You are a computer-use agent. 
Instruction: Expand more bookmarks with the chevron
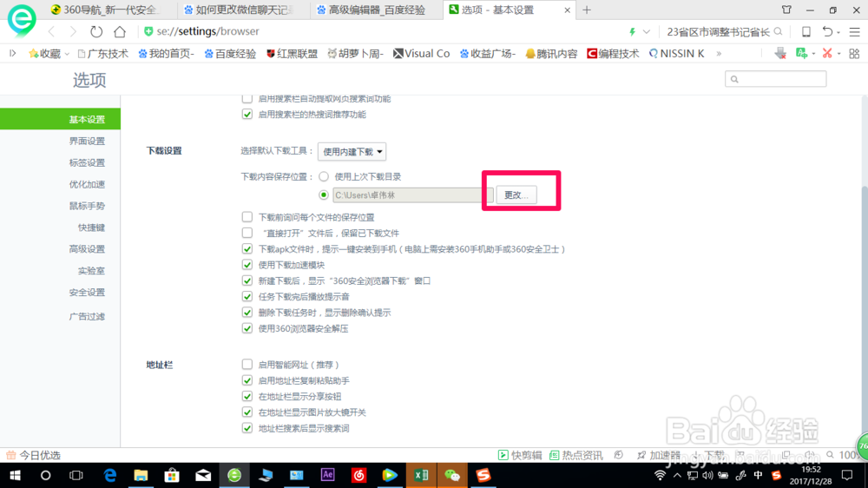[x=719, y=54]
